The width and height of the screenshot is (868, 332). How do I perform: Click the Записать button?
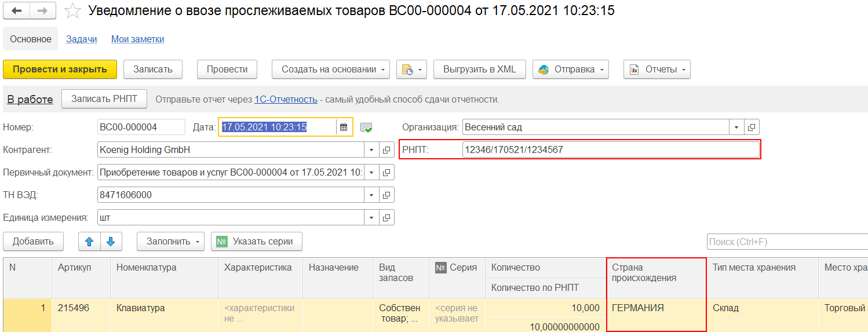[x=153, y=70]
